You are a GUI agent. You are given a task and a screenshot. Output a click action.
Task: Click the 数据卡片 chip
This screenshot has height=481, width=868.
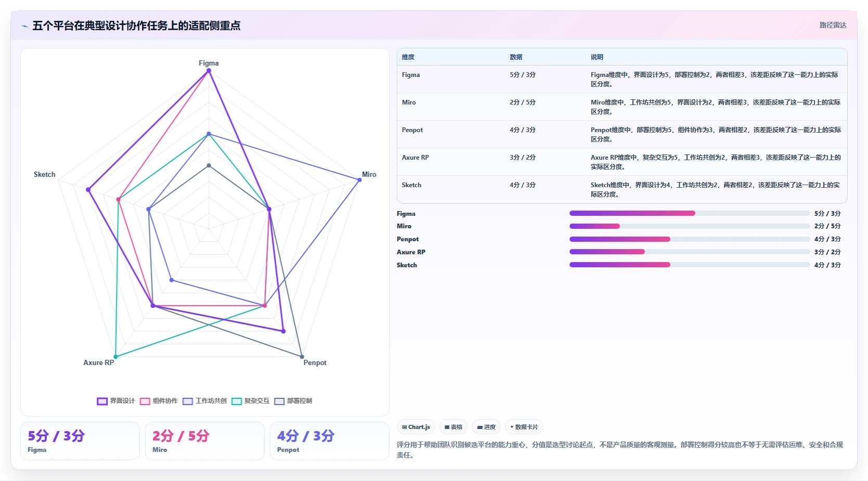(524, 427)
